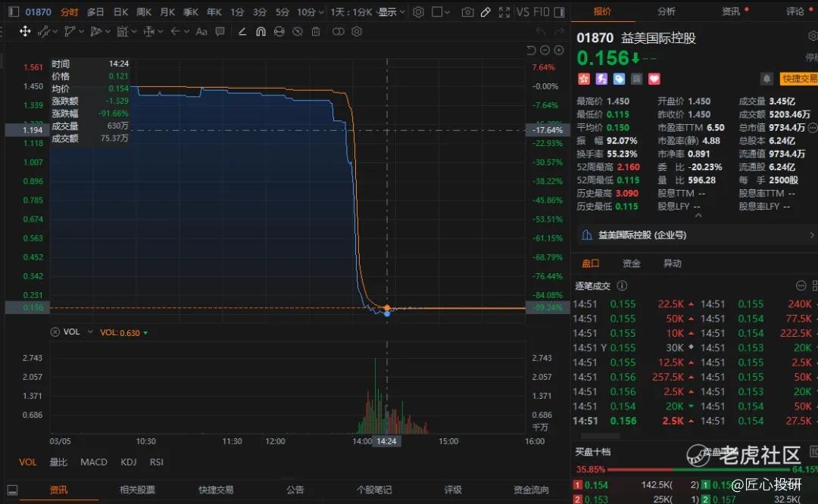Viewport: 818px width, 504px height.
Task: Select the arrow marker drawing tool
Action: pyautogui.click(x=175, y=31)
